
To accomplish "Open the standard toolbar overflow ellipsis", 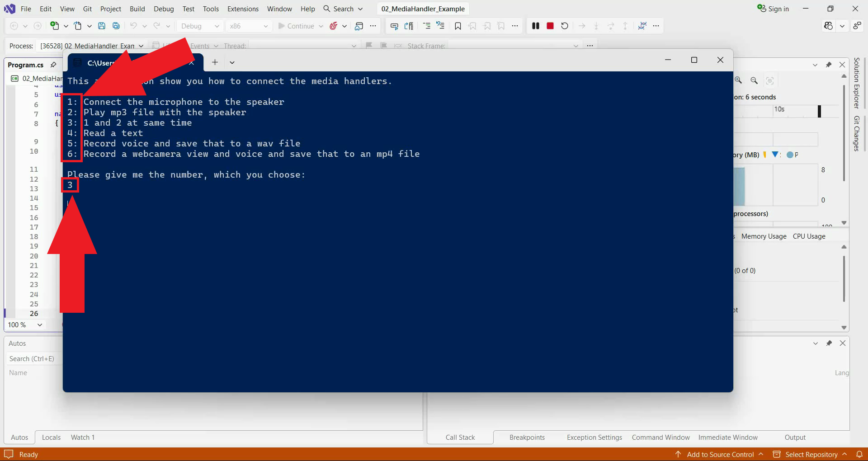I will 373,26.
